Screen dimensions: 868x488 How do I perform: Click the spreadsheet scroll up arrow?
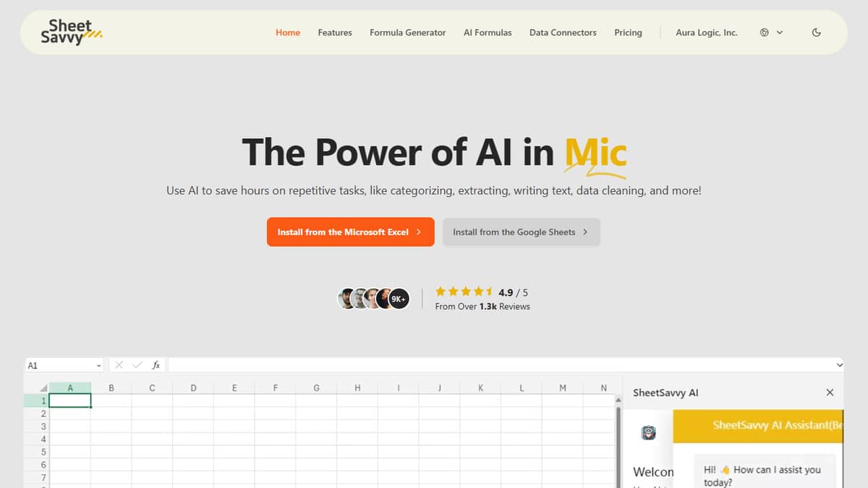coord(618,400)
